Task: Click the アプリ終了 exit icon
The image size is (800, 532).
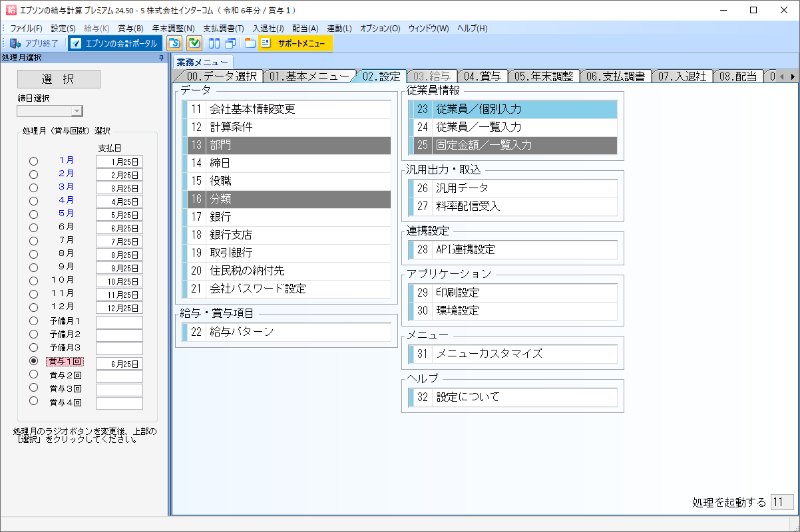Action: pyautogui.click(x=15, y=44)
